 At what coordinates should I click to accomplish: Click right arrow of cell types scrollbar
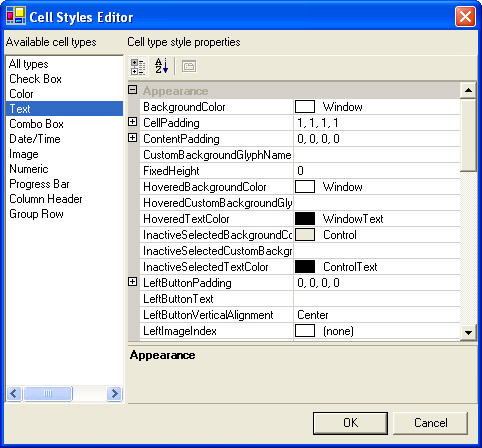click(114, 394)
